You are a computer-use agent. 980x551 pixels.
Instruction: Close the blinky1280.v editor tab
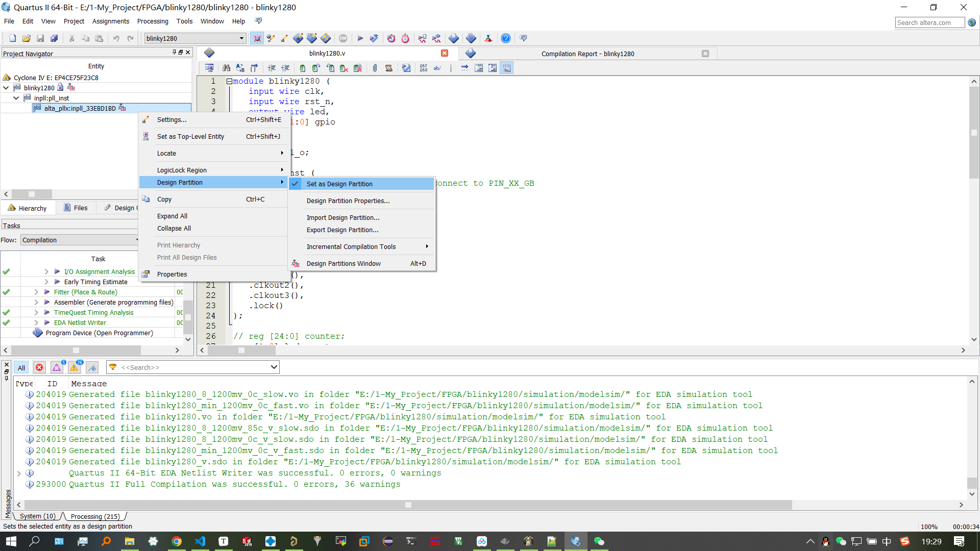point(445,53)
